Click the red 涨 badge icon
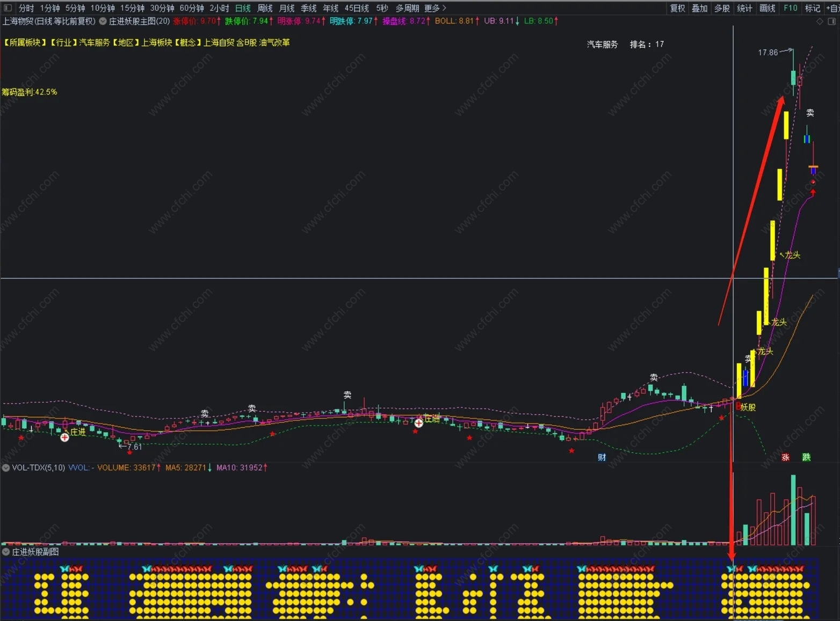The height and width of the screenshot is (621, 840). [x=785, y=457]
